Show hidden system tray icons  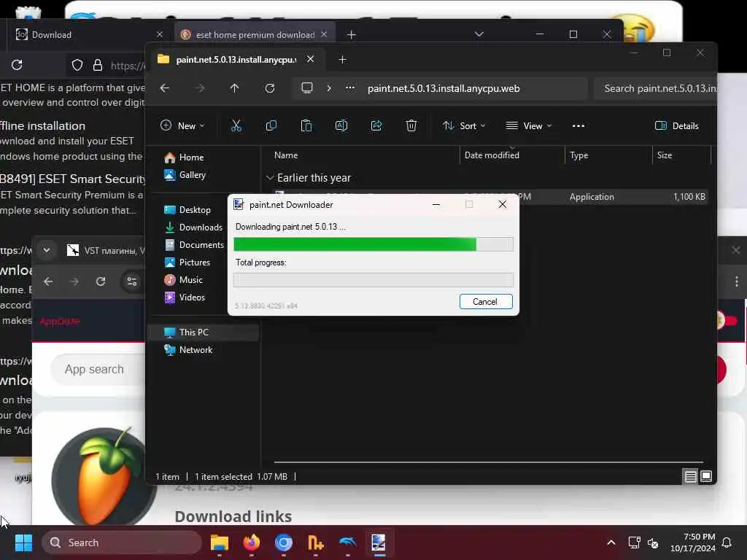coord(611,542)
